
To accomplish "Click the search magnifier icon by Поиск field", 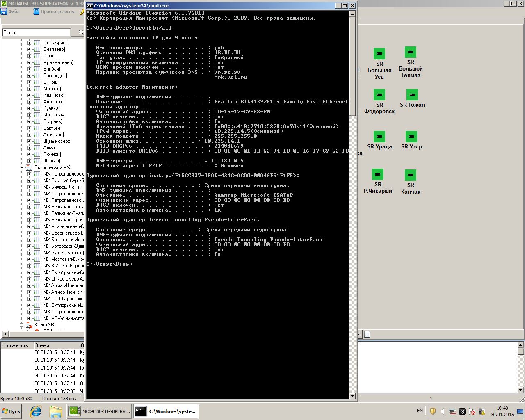I will tap(81, 32).
